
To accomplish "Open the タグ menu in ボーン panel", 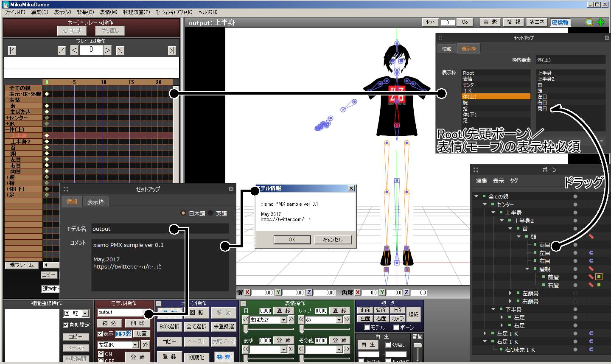I will [514, 181].
